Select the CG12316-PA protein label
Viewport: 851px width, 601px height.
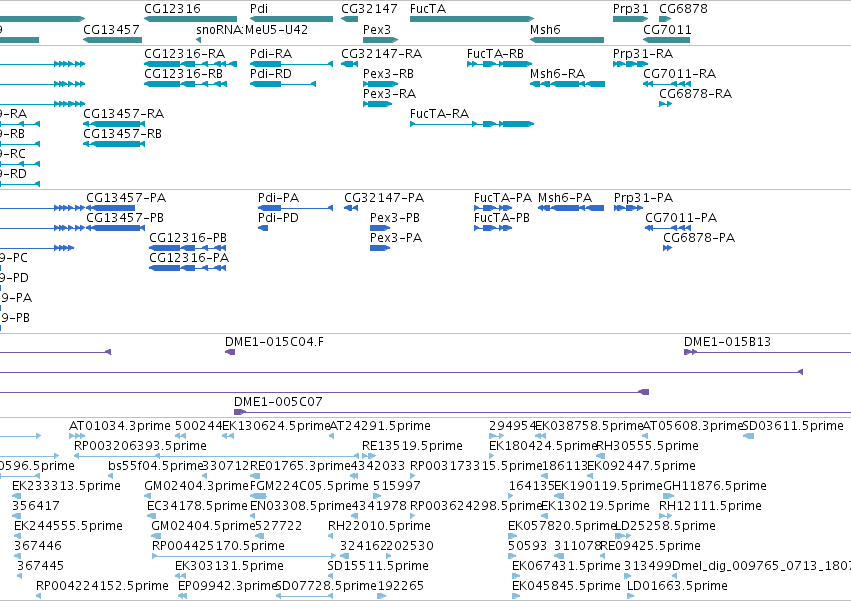[x=189, y=258]
